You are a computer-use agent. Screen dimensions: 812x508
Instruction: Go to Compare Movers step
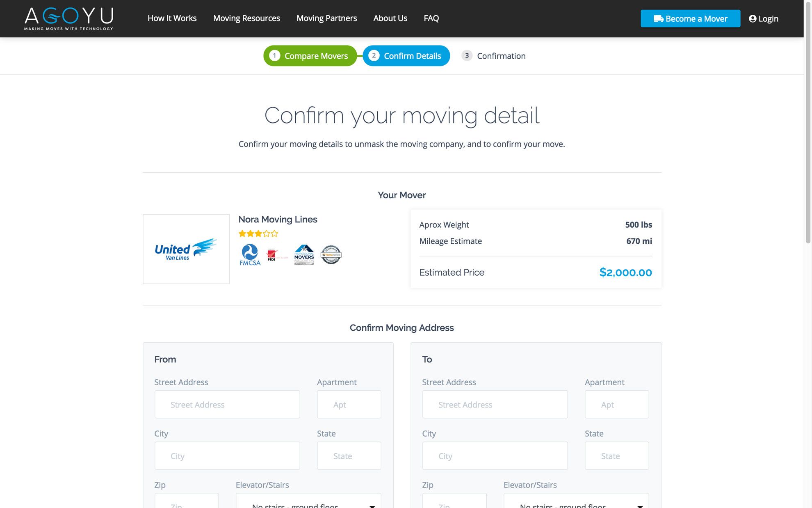(x=310, y=56)
